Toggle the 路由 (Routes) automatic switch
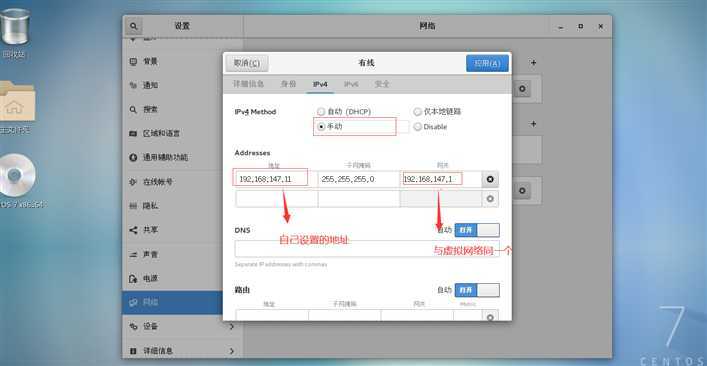 tap(477, 290)
